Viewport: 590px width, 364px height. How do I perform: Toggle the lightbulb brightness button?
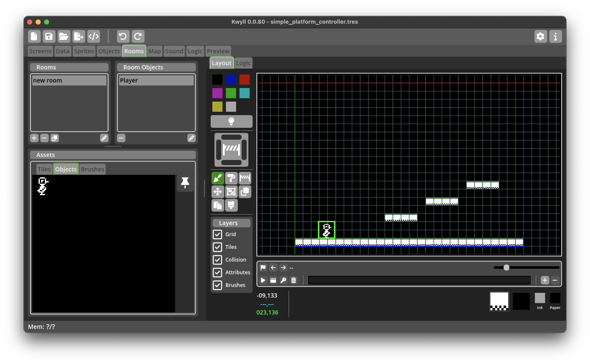point(231,121)
